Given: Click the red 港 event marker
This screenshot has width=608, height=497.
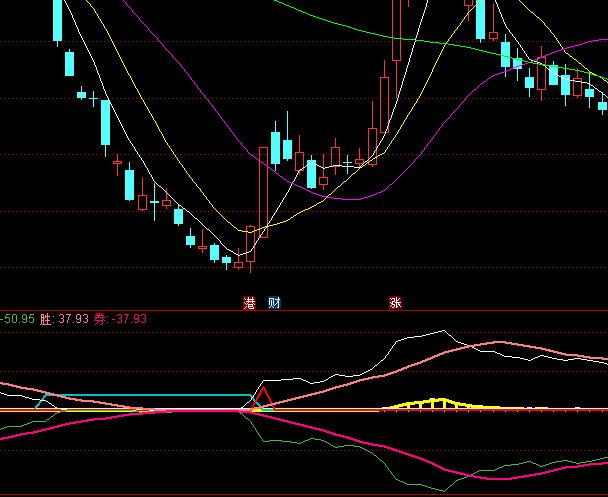Looking at the screenshot, I should 249,302.
